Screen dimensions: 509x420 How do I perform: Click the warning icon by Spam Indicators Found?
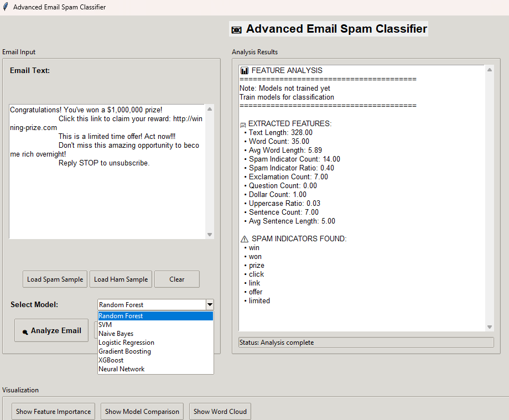pyautogui.click(x=244, y=239)
